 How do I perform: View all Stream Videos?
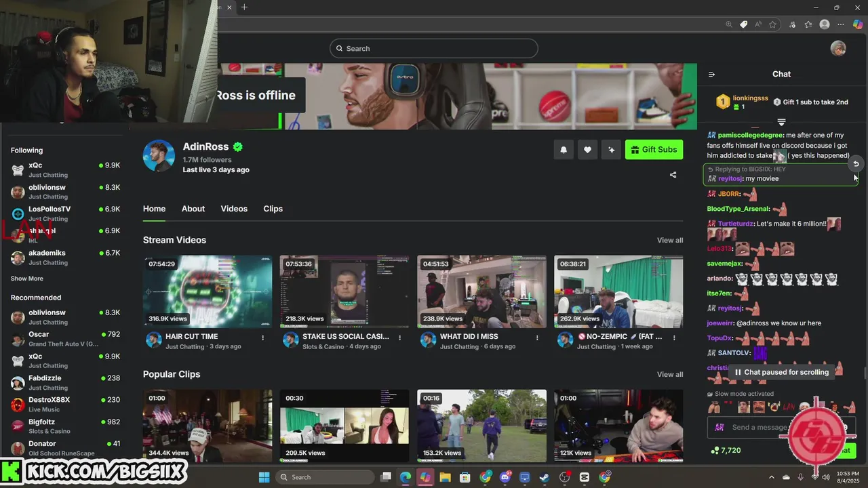coord(670,241)
